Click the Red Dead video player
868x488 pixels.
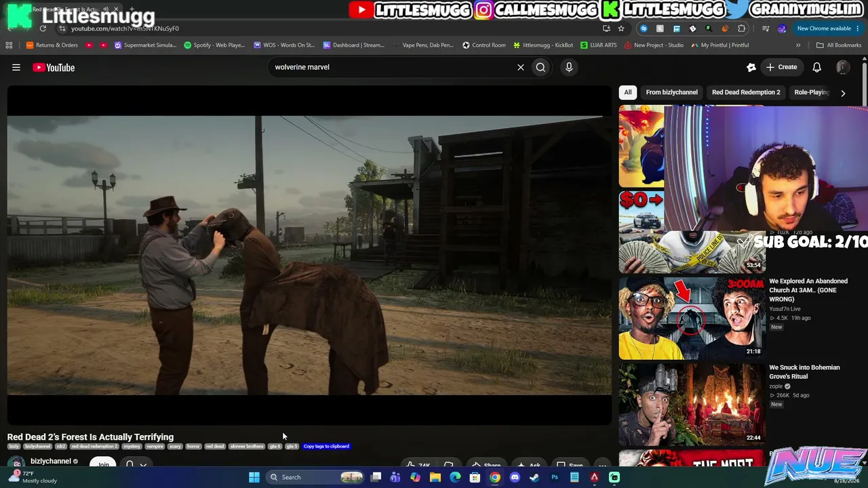[309, 255]
